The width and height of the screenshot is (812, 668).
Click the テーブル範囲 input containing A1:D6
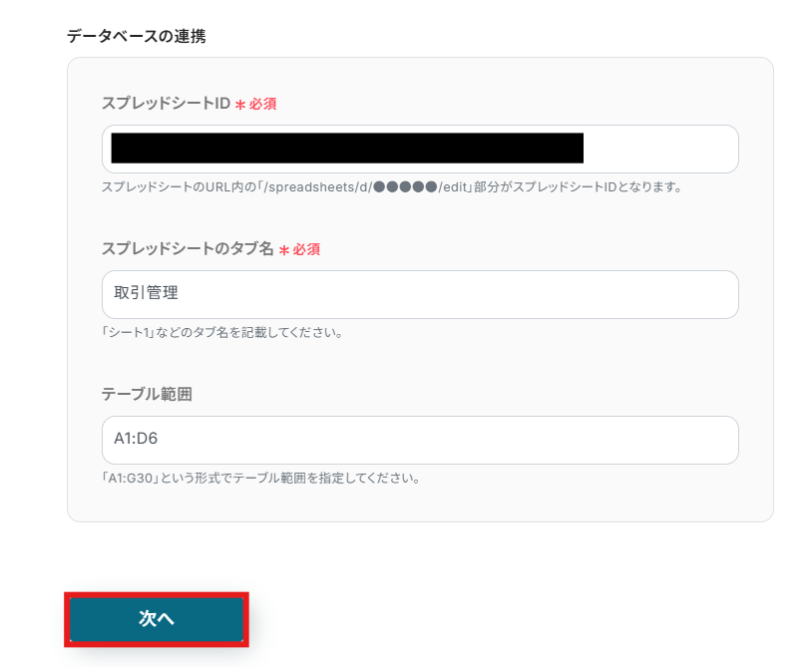419,440
